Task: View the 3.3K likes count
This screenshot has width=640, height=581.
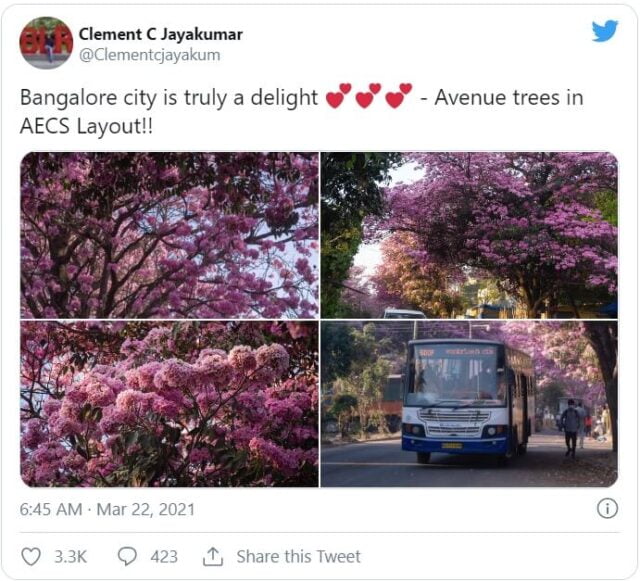Action: click(x=71, y=557)
